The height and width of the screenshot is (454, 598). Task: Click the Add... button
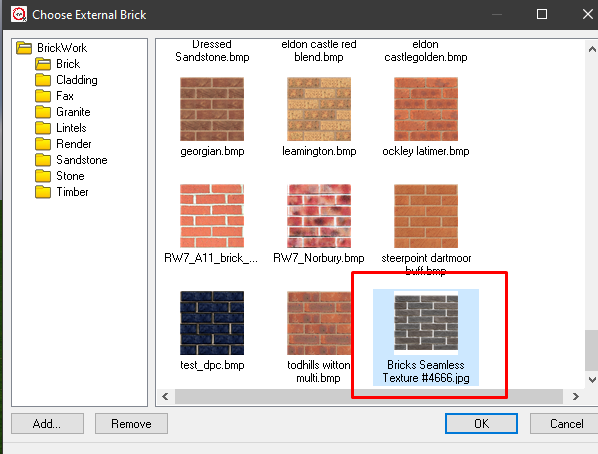[x=47, y=423]
